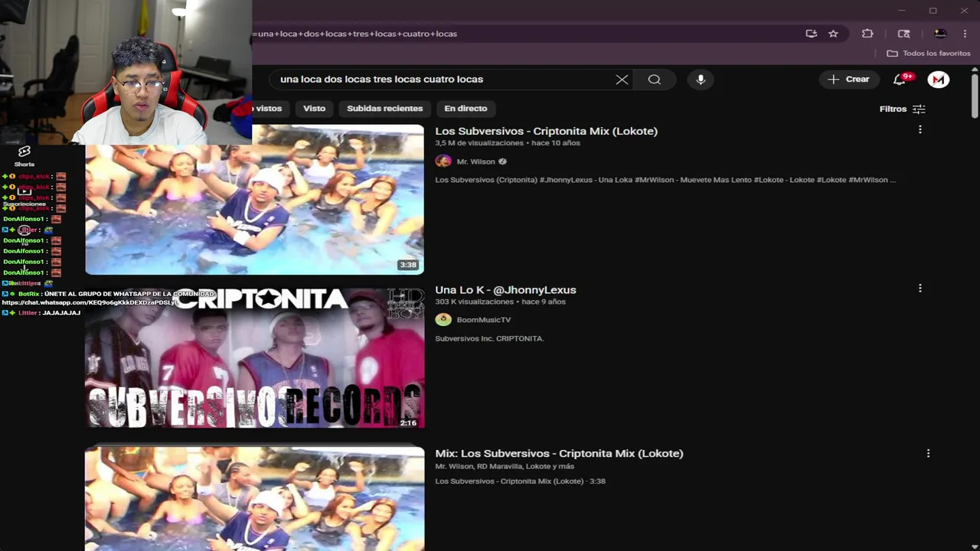Viewport: 980px width, 551px height.
Task: Bookmark this page with the star
Action: click(833, 34)
